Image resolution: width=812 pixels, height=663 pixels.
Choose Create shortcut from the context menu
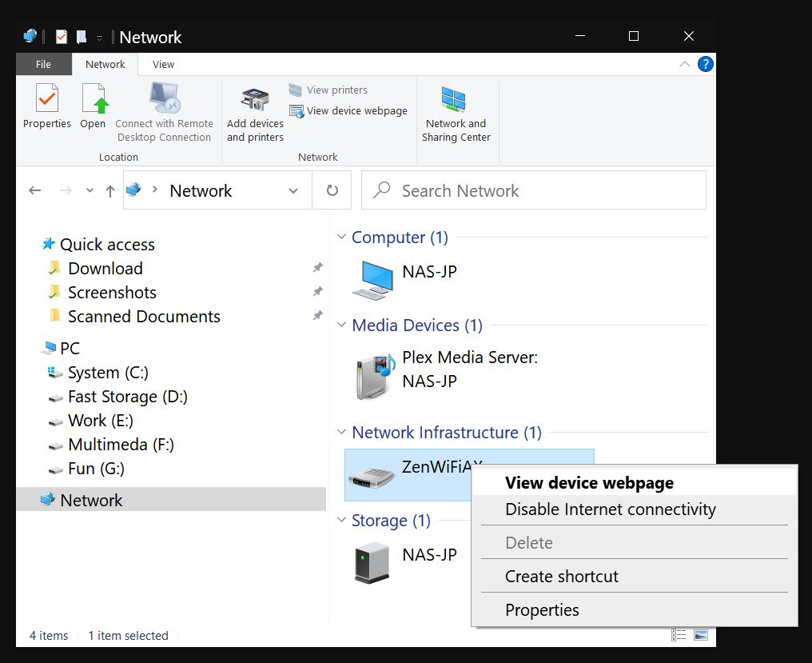coord(560,576)
